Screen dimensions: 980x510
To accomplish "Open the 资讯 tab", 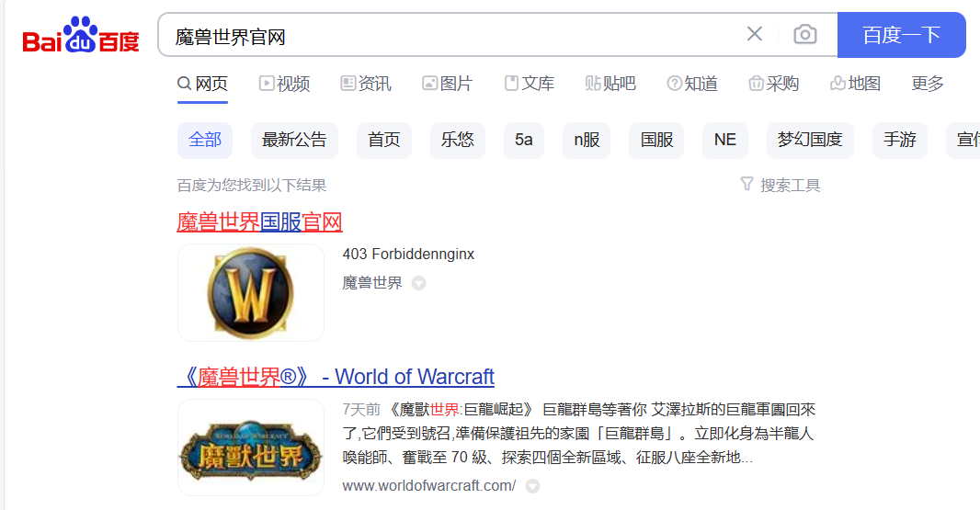I will click(x=366, y=84).
